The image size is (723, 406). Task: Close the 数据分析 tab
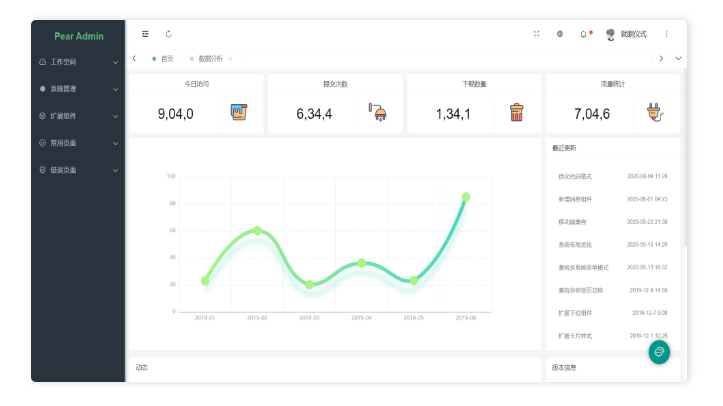coord(230,59)
